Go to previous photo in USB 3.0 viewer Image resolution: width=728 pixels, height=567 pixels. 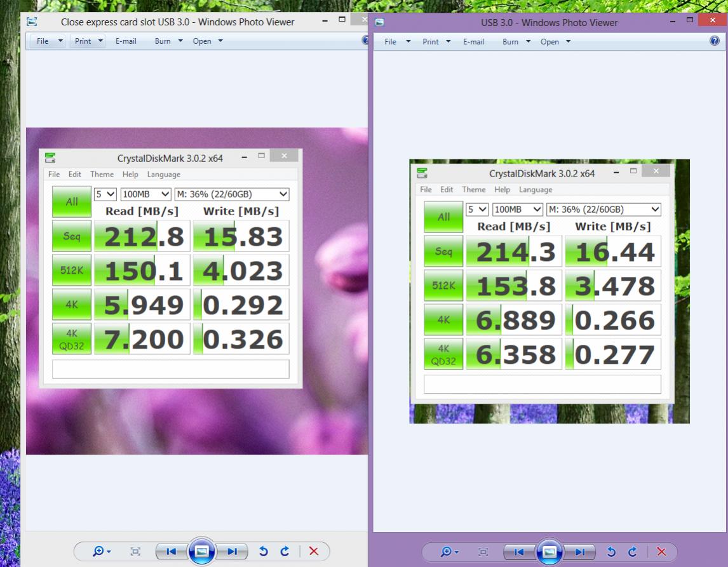(519, 552)
